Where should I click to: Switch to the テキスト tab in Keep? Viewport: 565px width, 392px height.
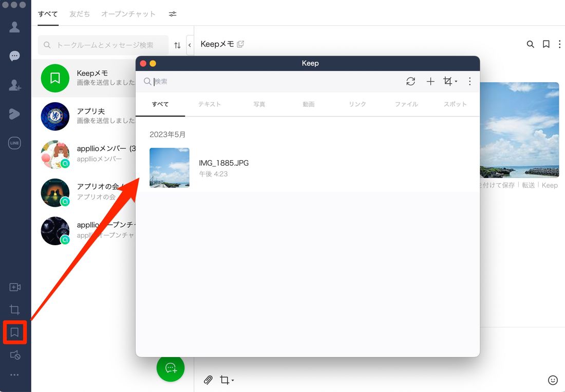(x=210, y=104)
